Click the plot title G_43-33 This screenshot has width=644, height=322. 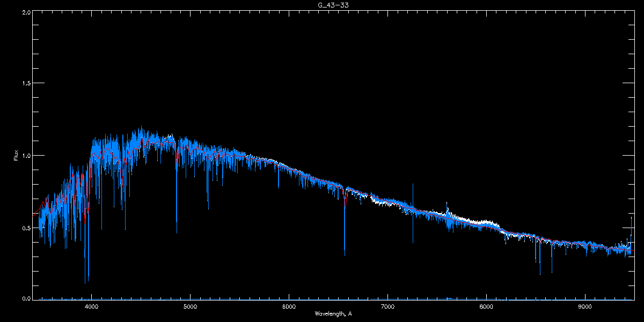pos(333,5)
